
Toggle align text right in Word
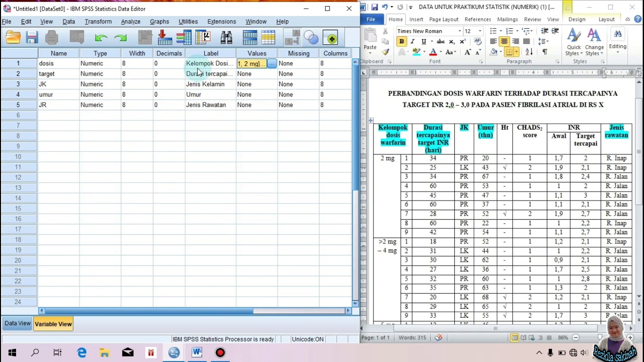coord(515,41)
